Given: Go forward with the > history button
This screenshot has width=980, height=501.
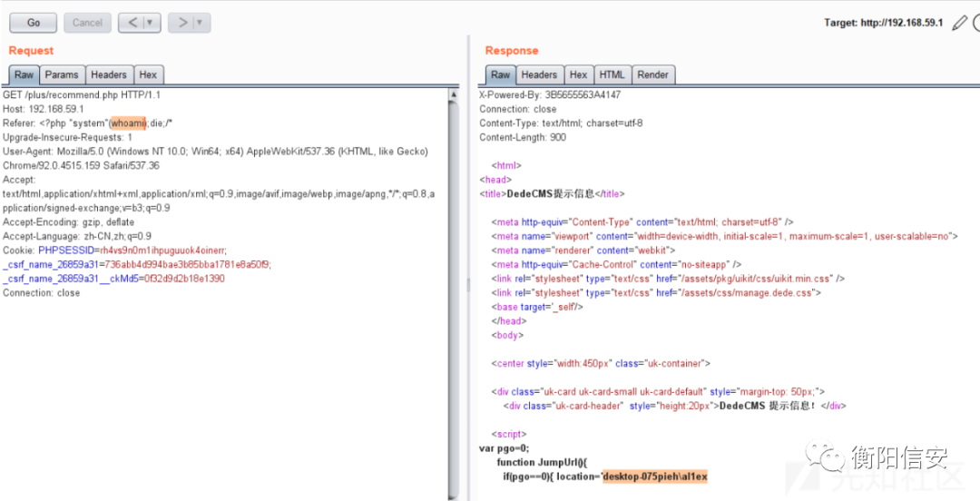Looking at the screenshot, I should (181, 23).
